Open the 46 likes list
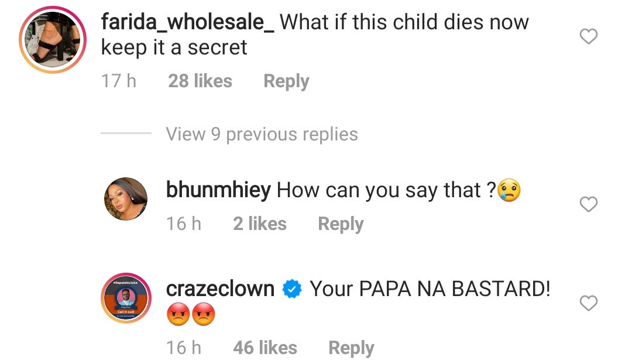 265,348
